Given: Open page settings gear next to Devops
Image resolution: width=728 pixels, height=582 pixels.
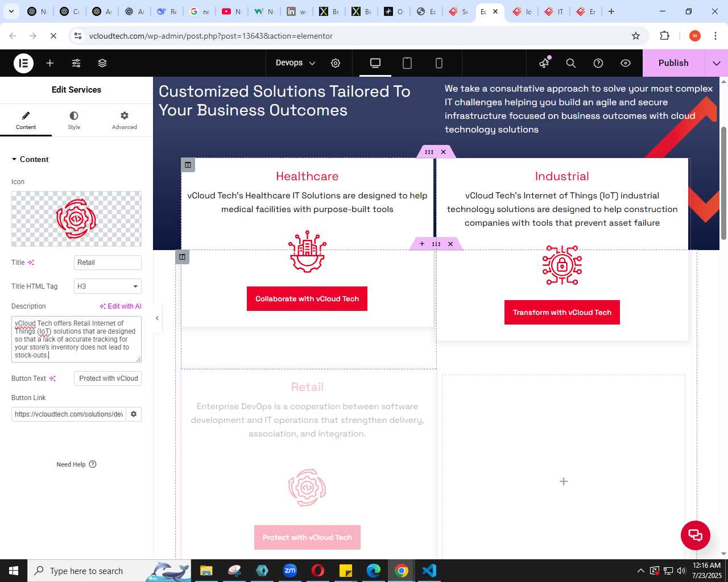Looking at the screenshot, I should point(336,63).
